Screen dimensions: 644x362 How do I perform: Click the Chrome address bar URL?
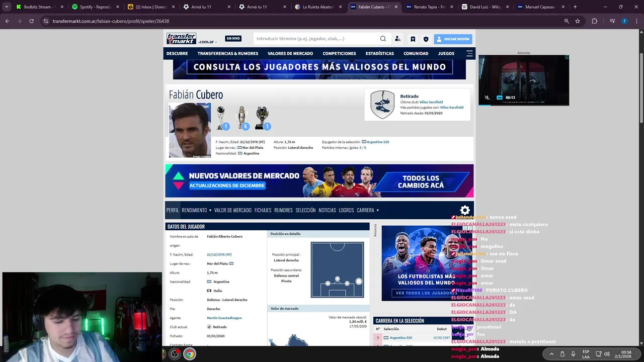(111, 21)
